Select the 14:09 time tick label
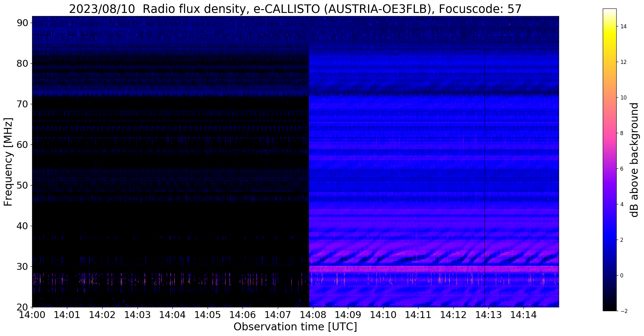Screen dimensions: 644x336 (x=348, y=314)
